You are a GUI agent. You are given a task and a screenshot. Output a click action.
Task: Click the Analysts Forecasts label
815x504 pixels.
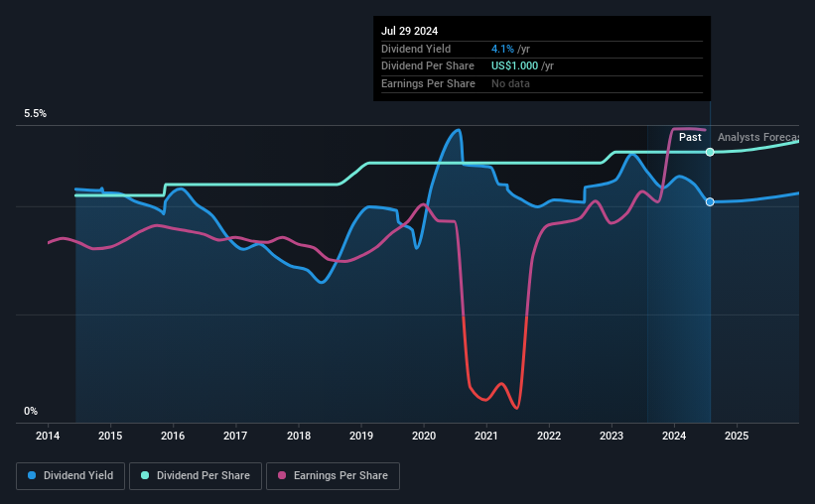tap(758, 137)
